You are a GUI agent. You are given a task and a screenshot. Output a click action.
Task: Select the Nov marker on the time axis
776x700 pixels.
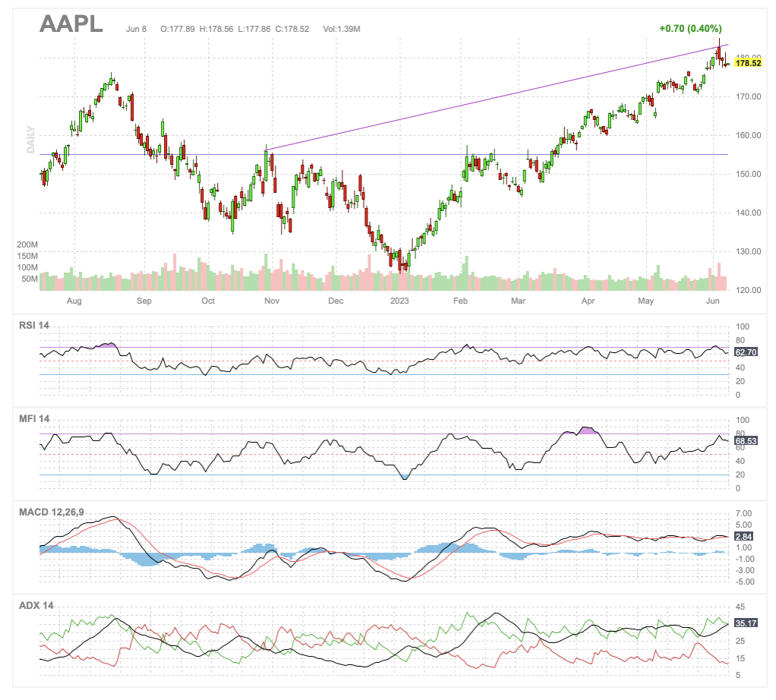tap(272, 301)
